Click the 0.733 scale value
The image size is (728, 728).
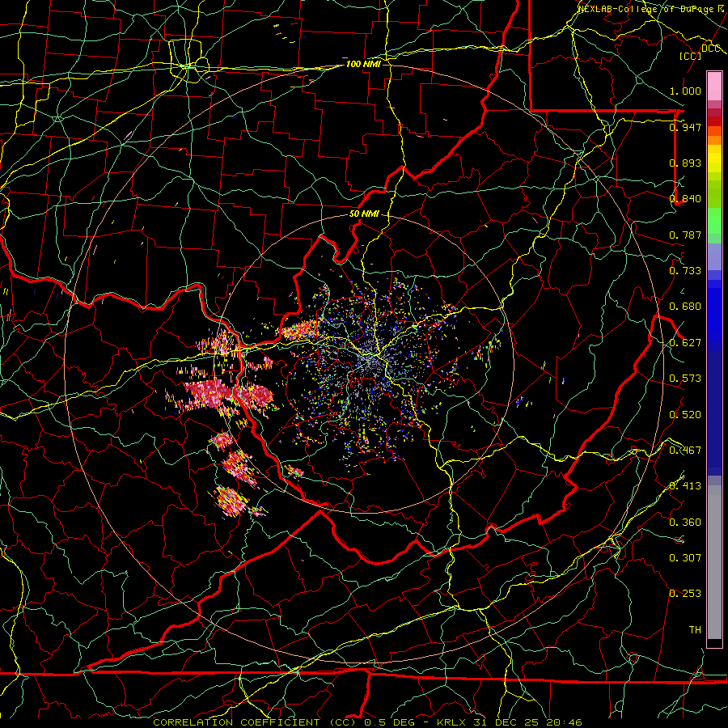[x=685, y=271]
